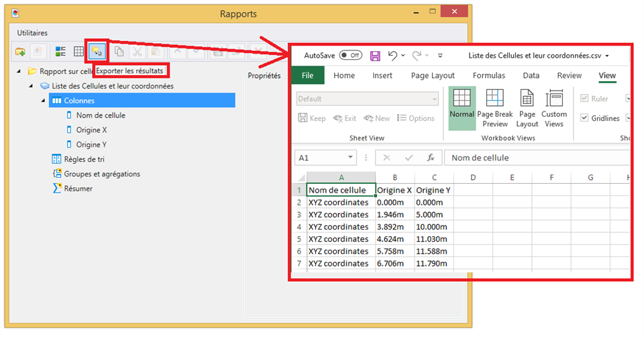The image size is (644, 337).
Task: Select column header D
Action: (x=473, y=177)
